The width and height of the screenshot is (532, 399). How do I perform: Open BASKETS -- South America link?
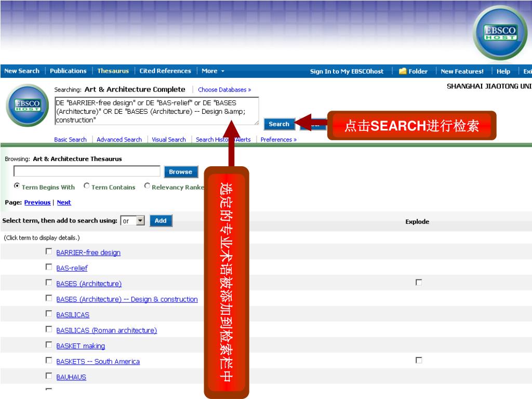pos(98,362)
